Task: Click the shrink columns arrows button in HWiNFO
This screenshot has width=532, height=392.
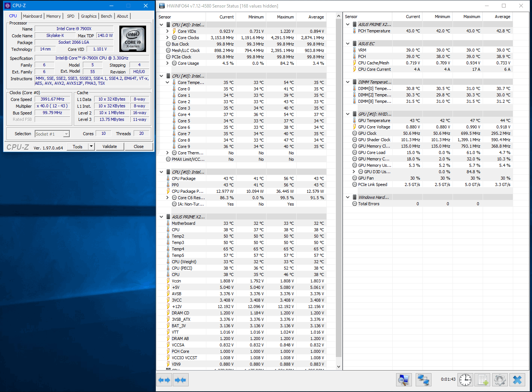Action: [x=180, y=380]
